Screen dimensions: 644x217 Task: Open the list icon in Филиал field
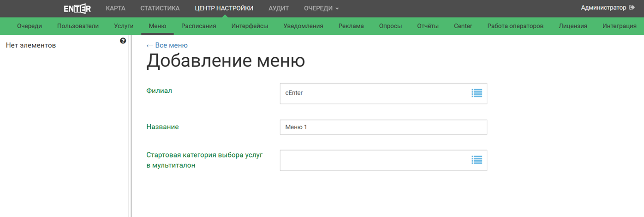coord(477,93)
